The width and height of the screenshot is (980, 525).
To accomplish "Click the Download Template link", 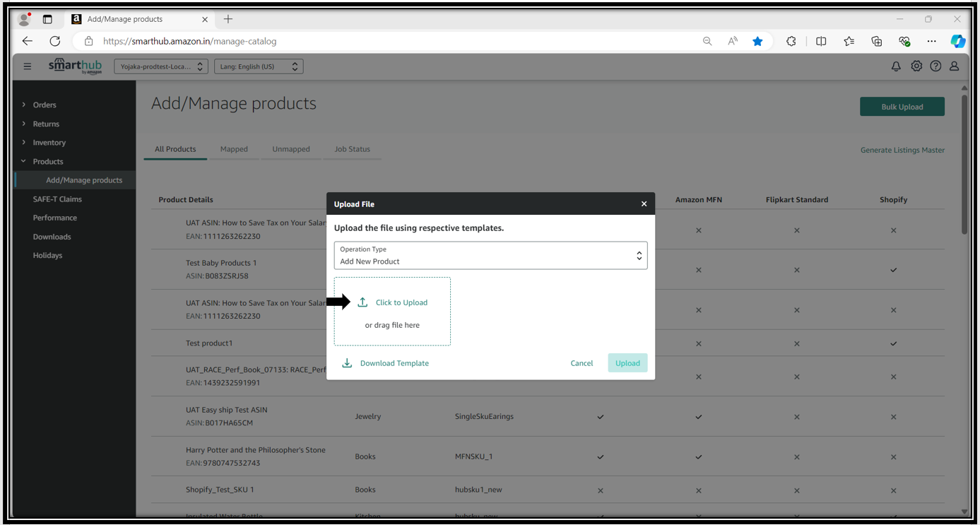I will coord(394,363).
